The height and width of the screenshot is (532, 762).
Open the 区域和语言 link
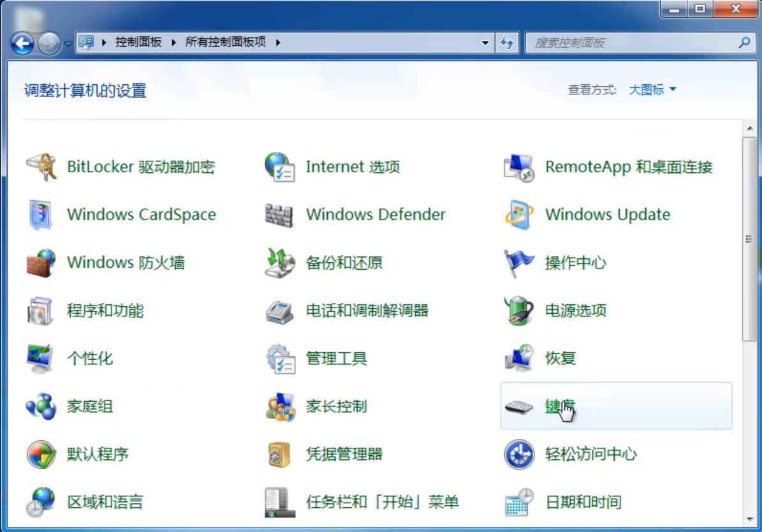pyautogui.click(x=105, y=502)
